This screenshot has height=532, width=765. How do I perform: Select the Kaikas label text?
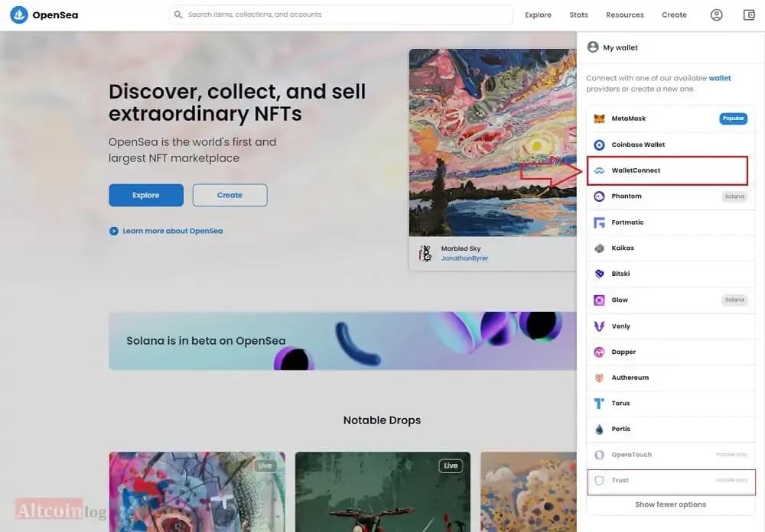[x=623, y=248]
